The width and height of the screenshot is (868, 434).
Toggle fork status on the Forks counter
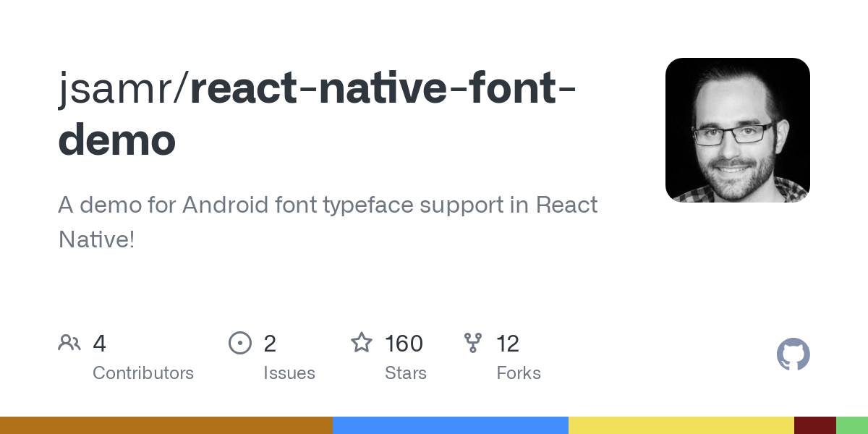509,344
